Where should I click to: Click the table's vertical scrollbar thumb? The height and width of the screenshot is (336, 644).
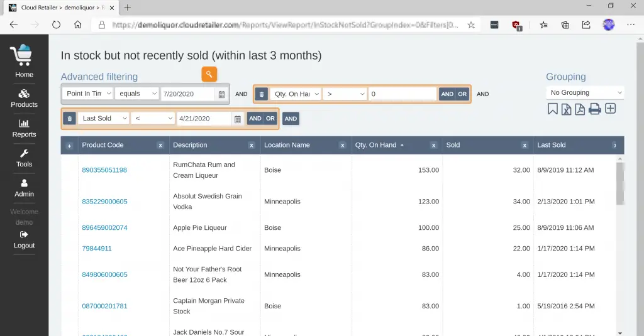[x=619, y=183]
